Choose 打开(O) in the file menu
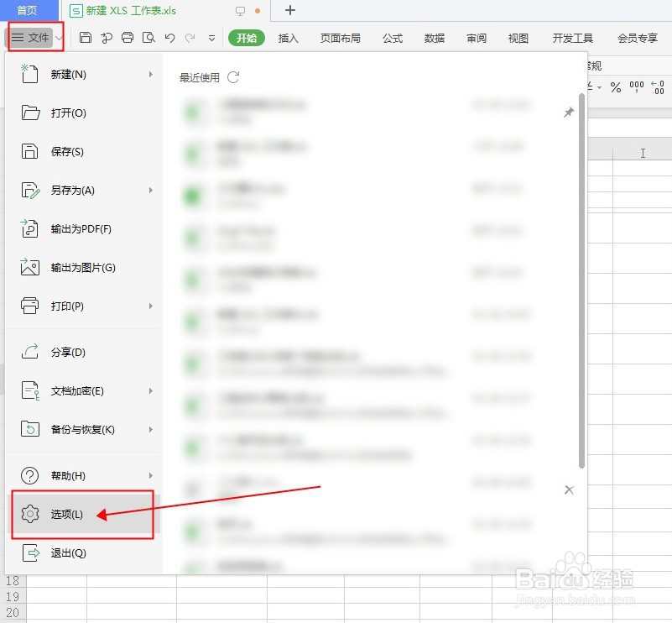Viewport: 672px width, 623px height. point(84,113)
